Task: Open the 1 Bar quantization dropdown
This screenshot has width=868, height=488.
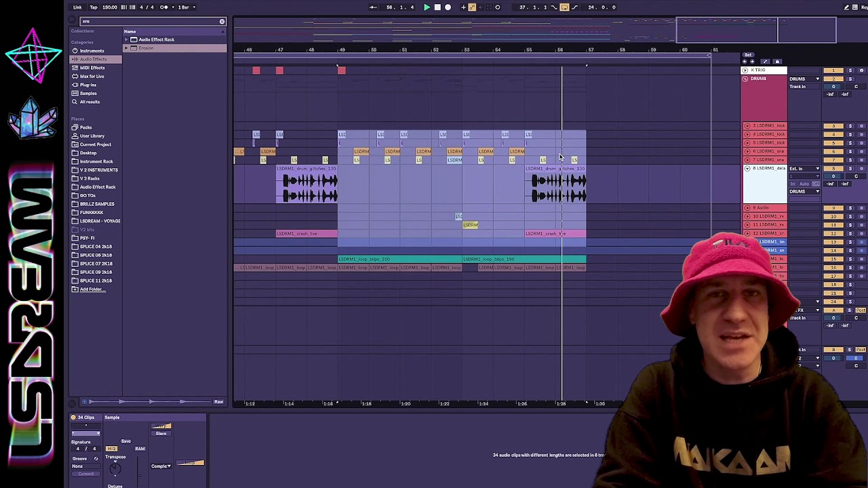Action: point(186,7)
